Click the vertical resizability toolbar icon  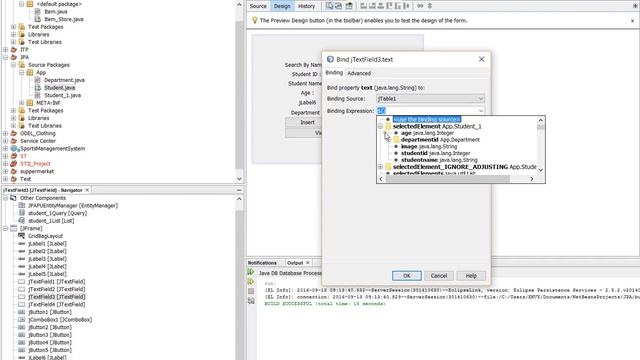[430, 6]
